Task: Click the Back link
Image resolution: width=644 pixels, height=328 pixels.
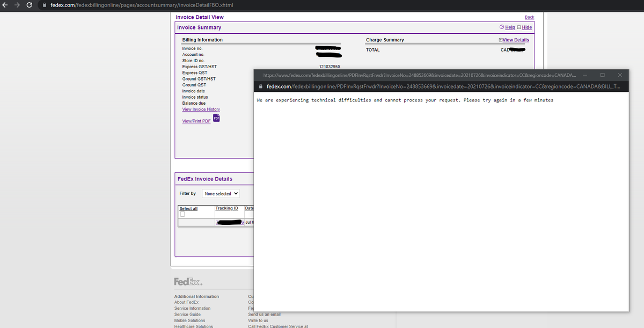Action: (529, 17)
